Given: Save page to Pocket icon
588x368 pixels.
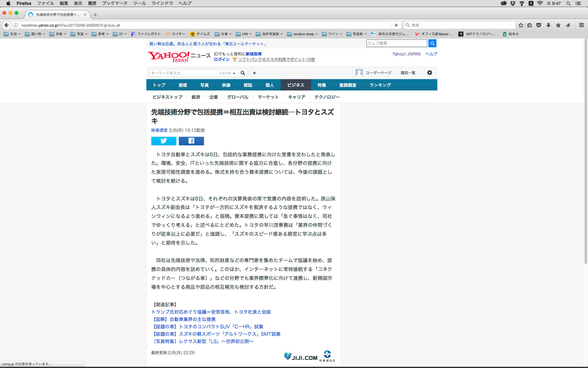Looking at the screenshot, I should [x=539, y=25].
